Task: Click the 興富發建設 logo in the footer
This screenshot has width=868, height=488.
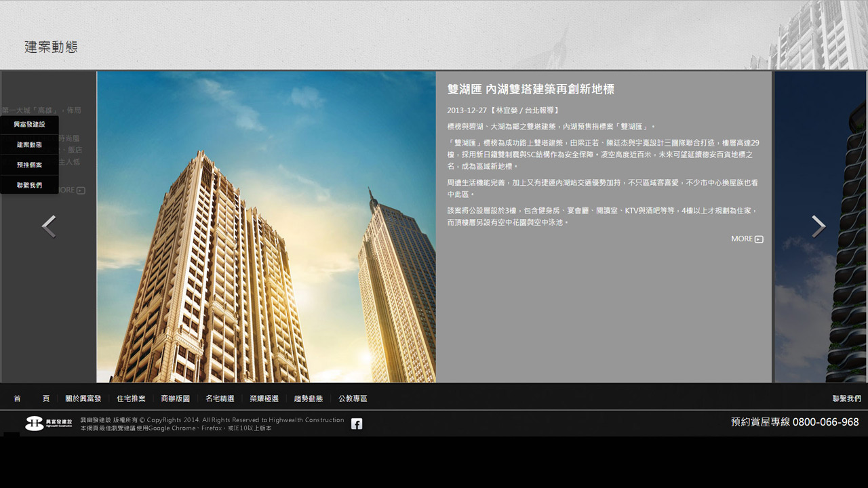Action: [x=49, y=424]
